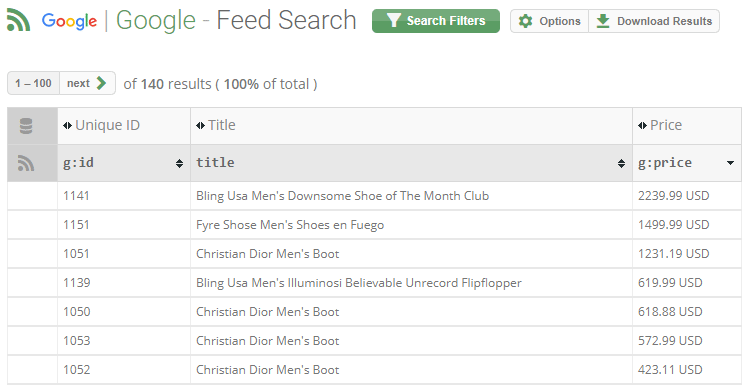The width and height of the screenshot is (750, 385).
Task: Click the Download Results arrow icon
Action: point(603,21)
